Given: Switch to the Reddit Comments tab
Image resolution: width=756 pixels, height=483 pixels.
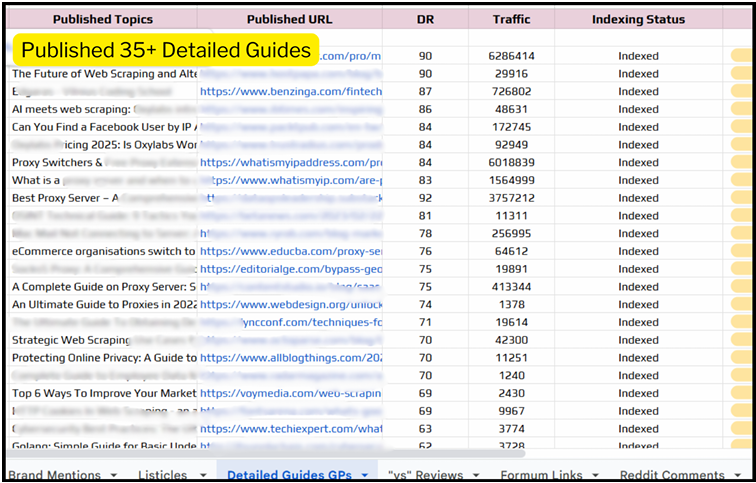Looking at the screenshot, I should [672, 474].
